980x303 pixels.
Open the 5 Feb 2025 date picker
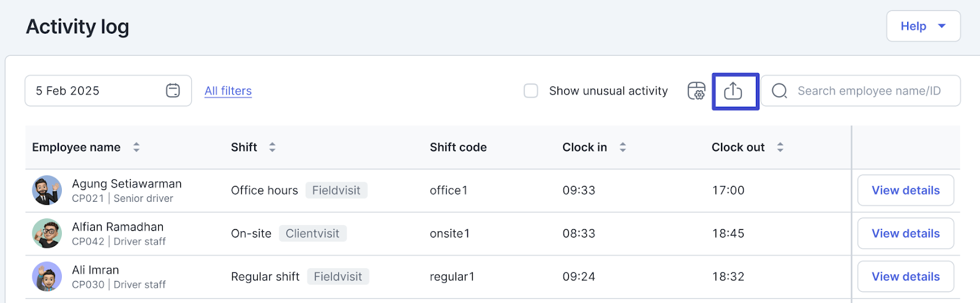click(98, 91)
